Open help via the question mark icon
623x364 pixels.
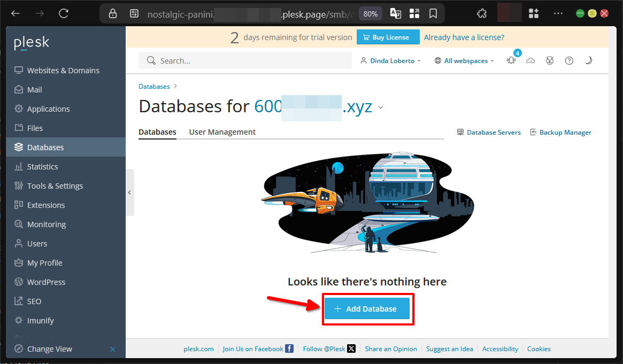click(569, 60)
